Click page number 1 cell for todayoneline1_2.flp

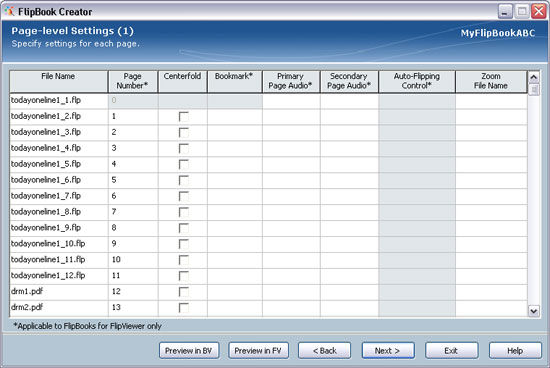pyautogui.click(x=133, y=116)
